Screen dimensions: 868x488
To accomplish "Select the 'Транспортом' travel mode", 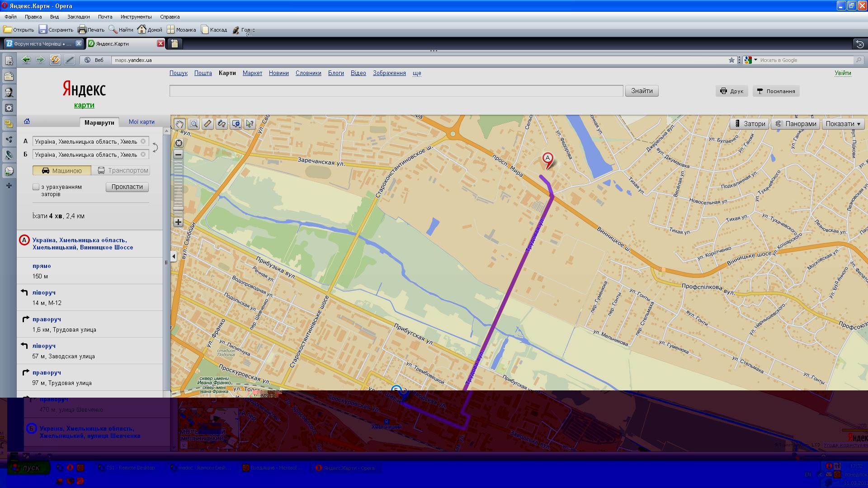I will coord(120,170).
